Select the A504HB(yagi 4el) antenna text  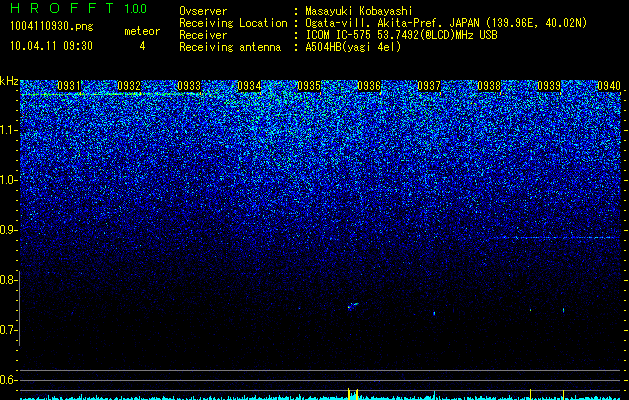pyautogui.click(x=353, y=47)
